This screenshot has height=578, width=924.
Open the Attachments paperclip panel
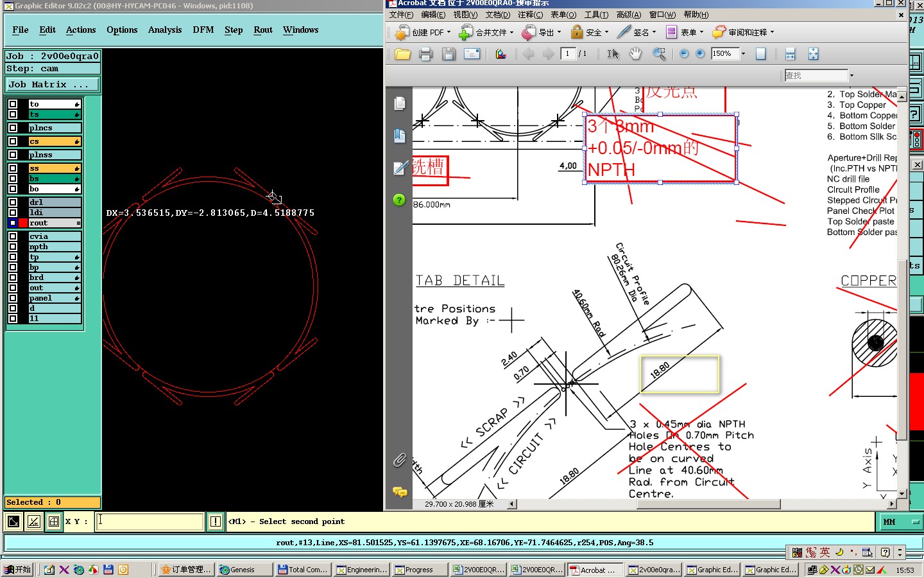point(399,460)
